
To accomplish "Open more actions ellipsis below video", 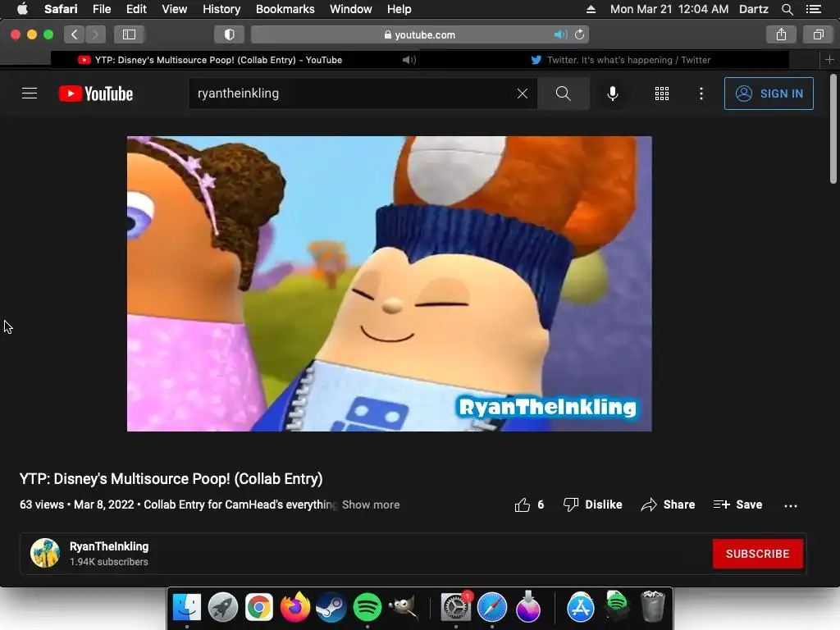I will tap(790, 505).
